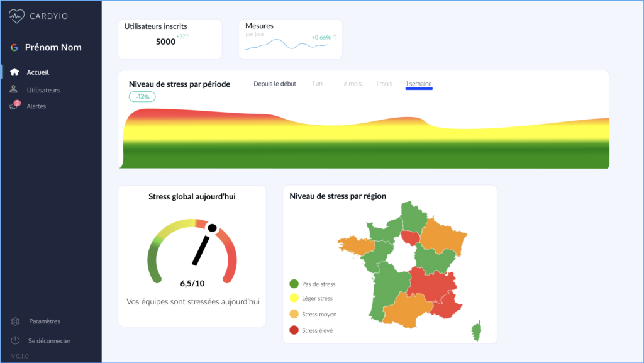Click the Paramètres gear icon
Image resolution: width=644 pixels, height=363 pixels.
tap(15, 321)
